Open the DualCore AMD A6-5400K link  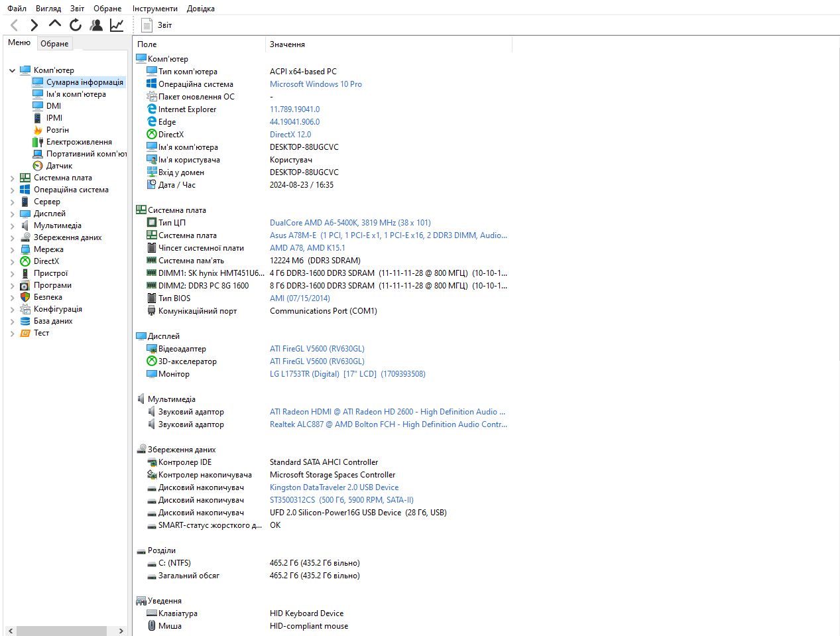click(x=350, y=223)
